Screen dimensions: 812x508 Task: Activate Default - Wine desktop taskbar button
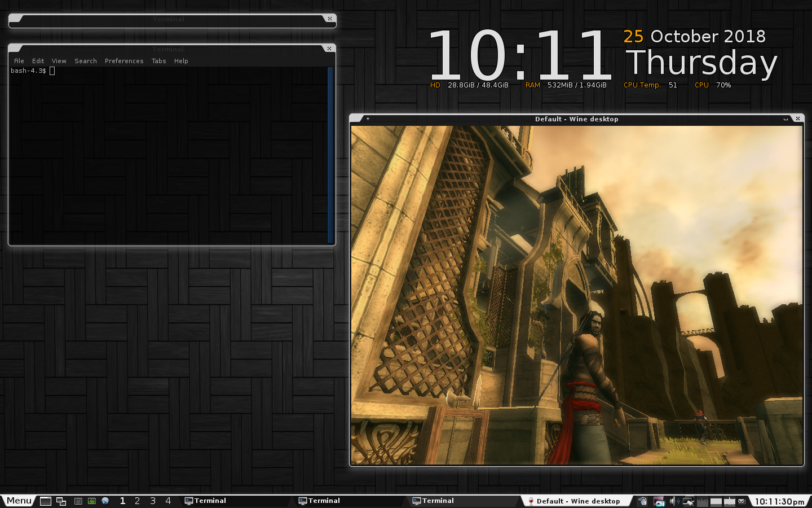(x=578, y=501)
